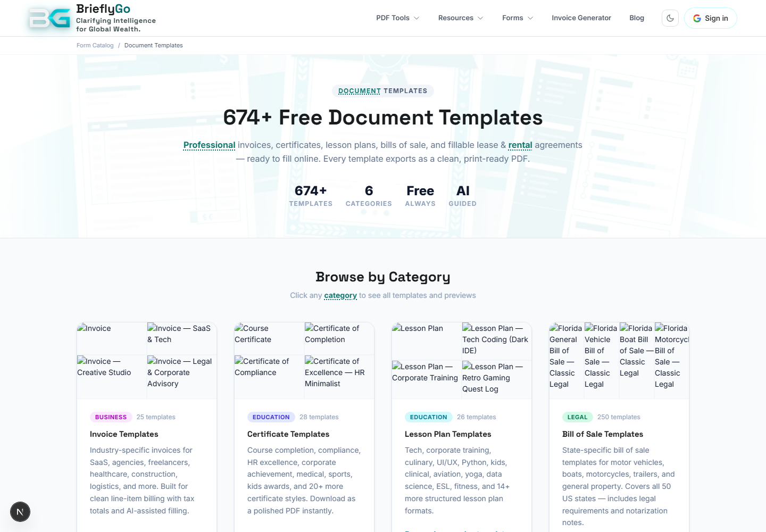Click the Invoice thumbnail image
Viewport: 766px width, 532px height.
pos(112,338)
